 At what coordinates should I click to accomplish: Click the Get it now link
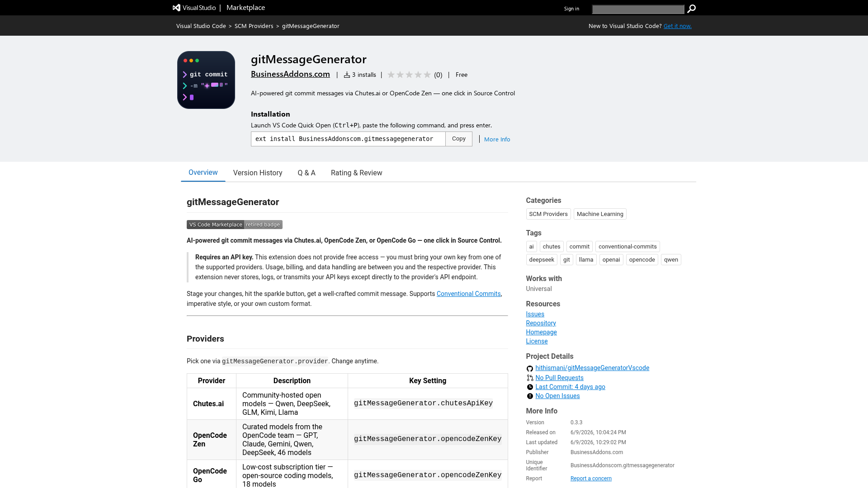coord(678,26)
